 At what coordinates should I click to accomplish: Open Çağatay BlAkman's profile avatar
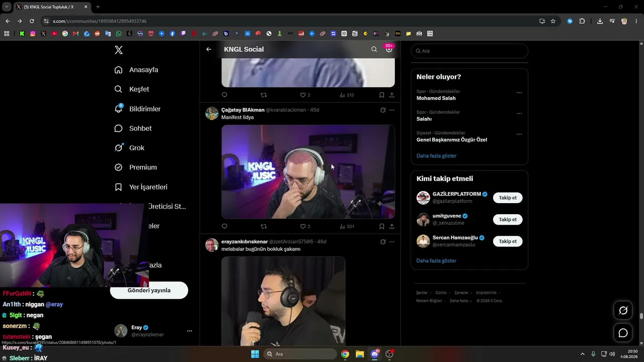[x=212, y=113]
